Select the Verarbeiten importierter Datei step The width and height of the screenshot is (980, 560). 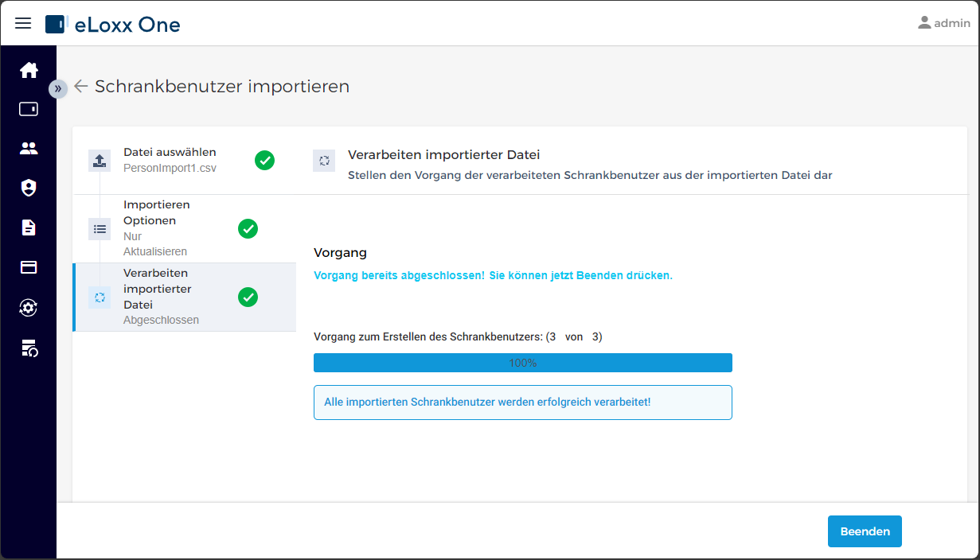pos(185,297)
